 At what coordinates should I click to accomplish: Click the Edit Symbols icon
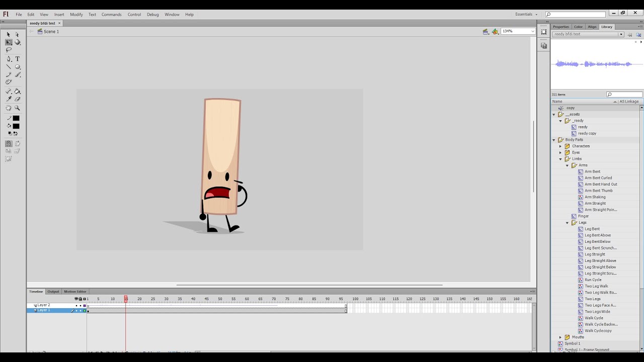coord(495,31)
